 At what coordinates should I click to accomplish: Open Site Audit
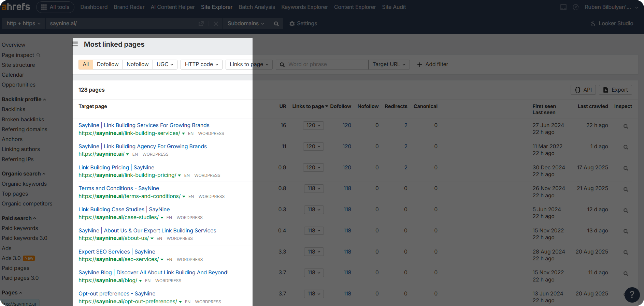(394, 7)
